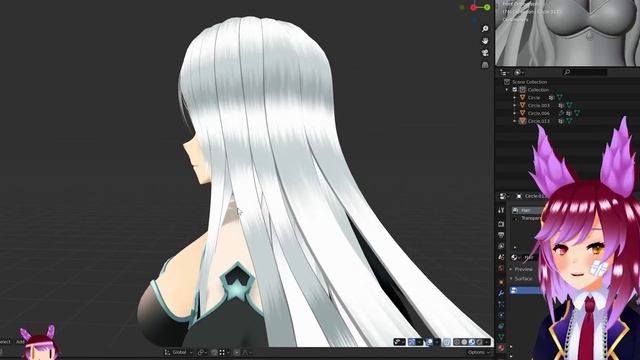This screenshot has width=640, height=360.
Task: Click the Scene Collection icon in outliner
Action: pyautogui.click(x=507, y=82)
